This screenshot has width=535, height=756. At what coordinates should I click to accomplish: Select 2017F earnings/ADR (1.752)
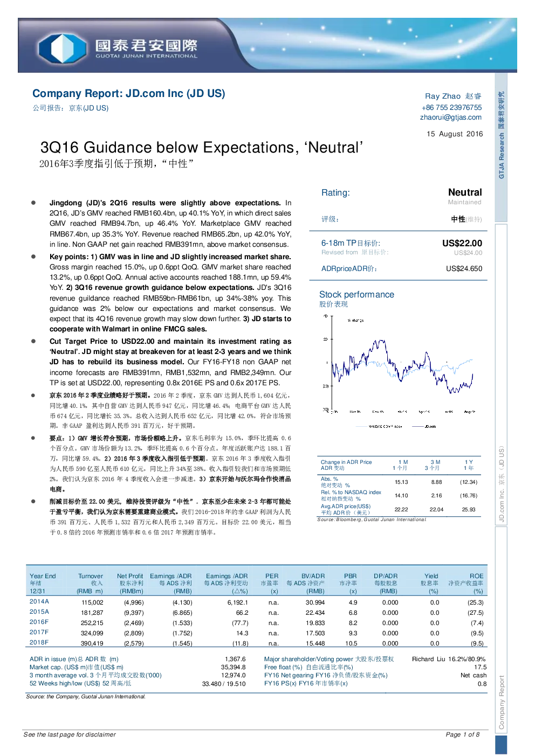coord(182,633)
